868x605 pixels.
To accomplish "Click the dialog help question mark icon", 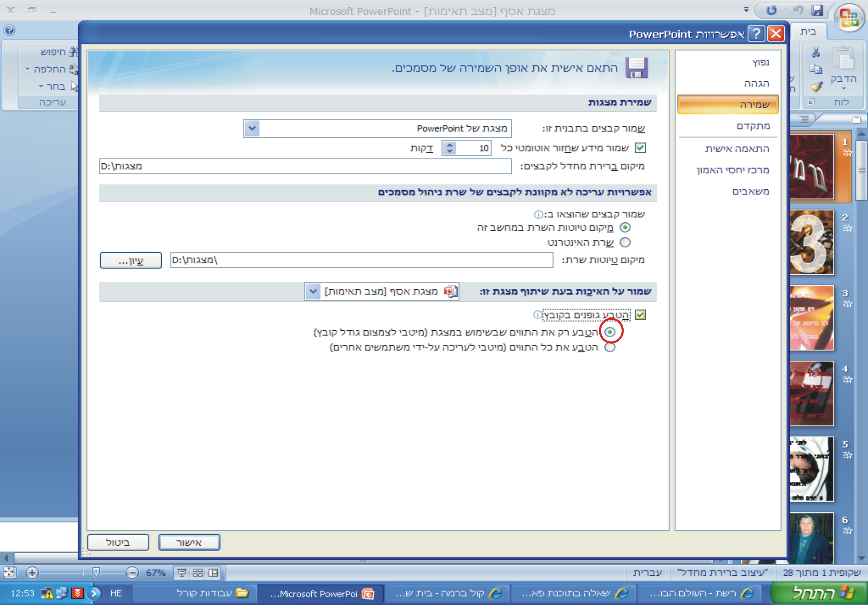I will point(756,34).
